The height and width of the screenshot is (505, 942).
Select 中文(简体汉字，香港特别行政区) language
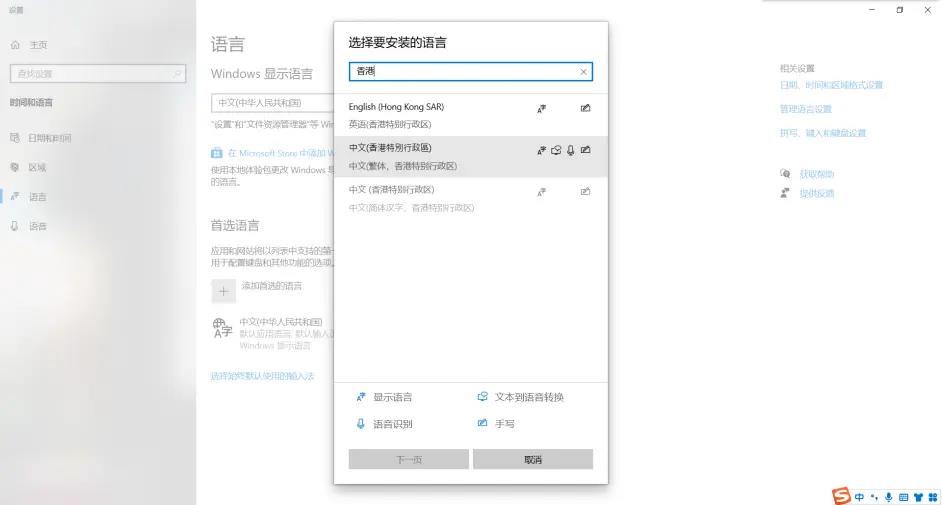[x=470, y=198]
